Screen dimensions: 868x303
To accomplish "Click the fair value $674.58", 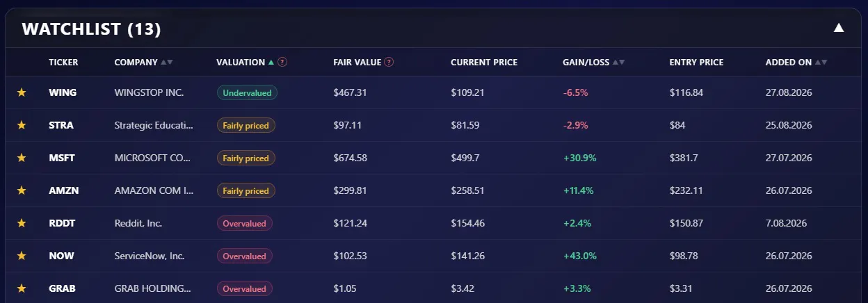I will [350, 158].
